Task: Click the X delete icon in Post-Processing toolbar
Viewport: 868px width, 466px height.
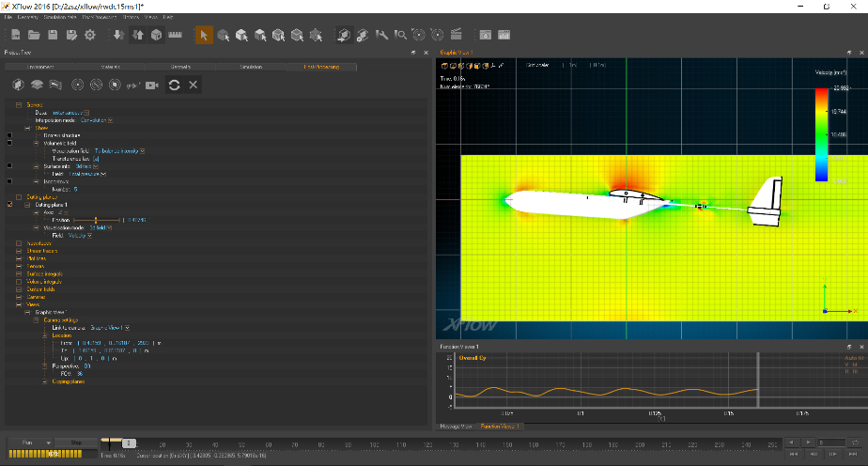Action: (194, 85)
